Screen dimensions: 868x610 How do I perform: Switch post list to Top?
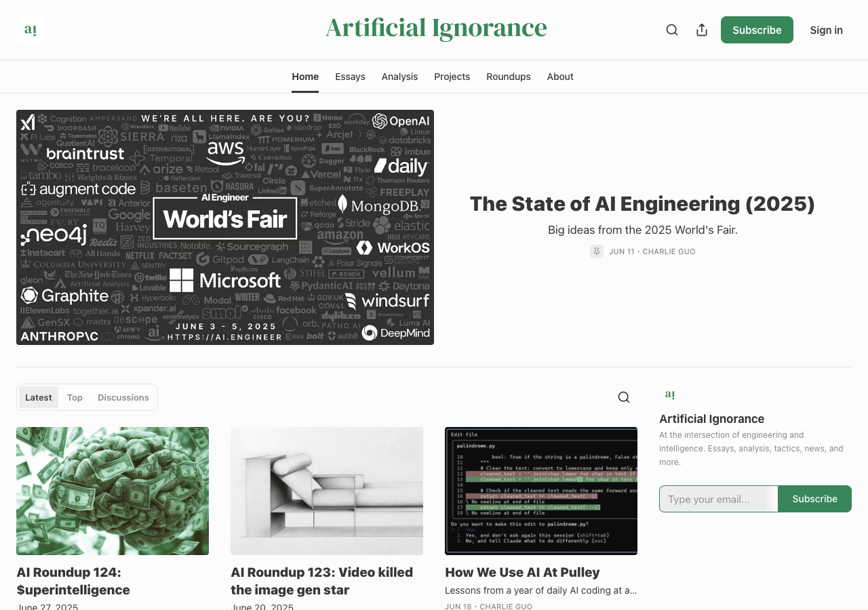75,397
